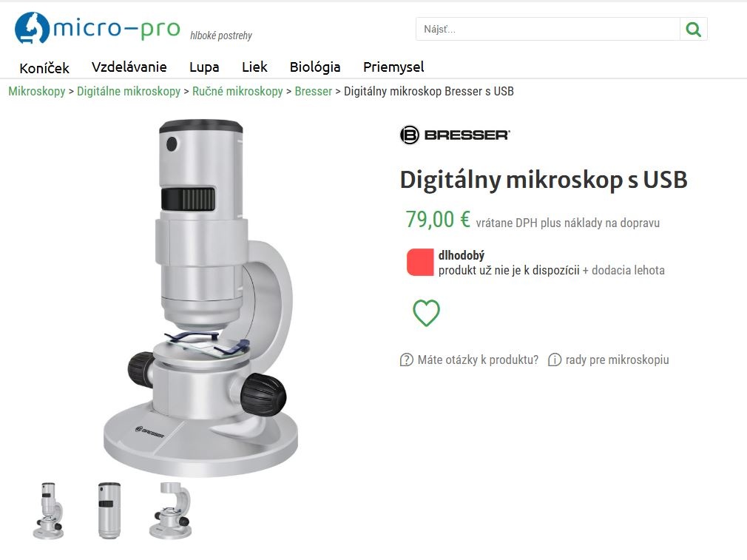This screenshot has height=560, width=747.
Task: Add product to wishlist with heart icon
Action: click(x=426, y=313)
